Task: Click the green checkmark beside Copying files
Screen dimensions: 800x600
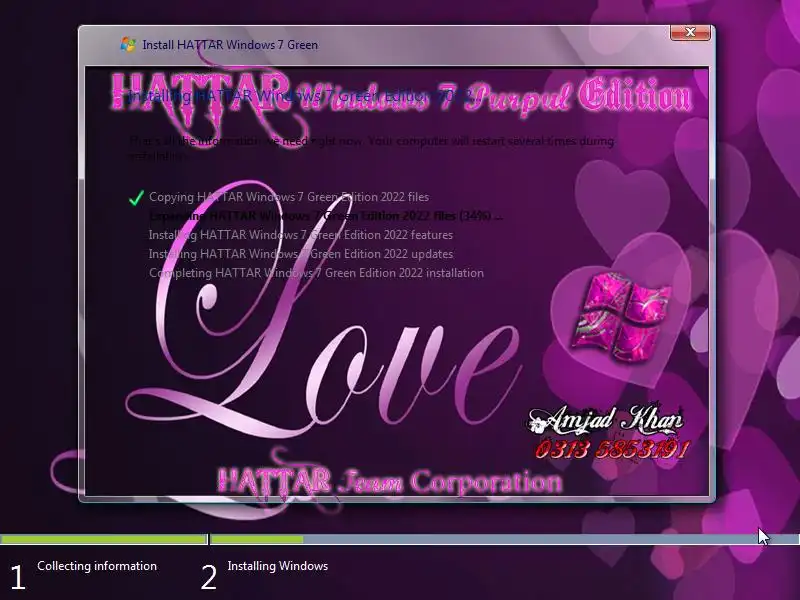Action: pos(136,198)
